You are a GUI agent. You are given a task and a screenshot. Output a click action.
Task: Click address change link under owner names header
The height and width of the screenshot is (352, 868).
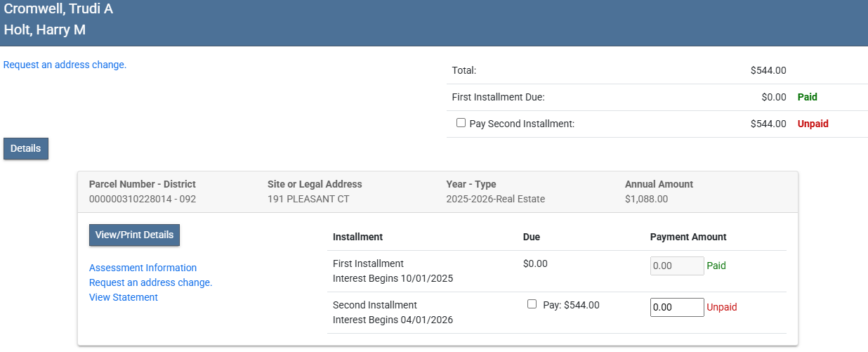click(65, 65)
